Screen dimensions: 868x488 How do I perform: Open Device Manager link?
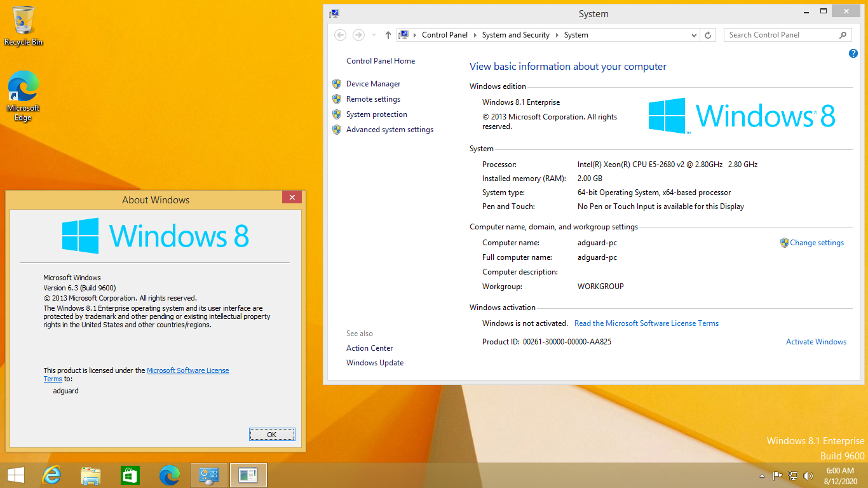coord(374,84)
